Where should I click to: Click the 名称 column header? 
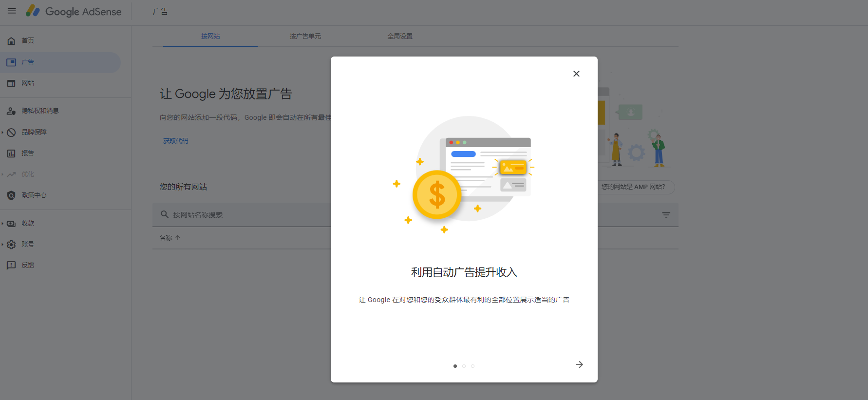166,238
